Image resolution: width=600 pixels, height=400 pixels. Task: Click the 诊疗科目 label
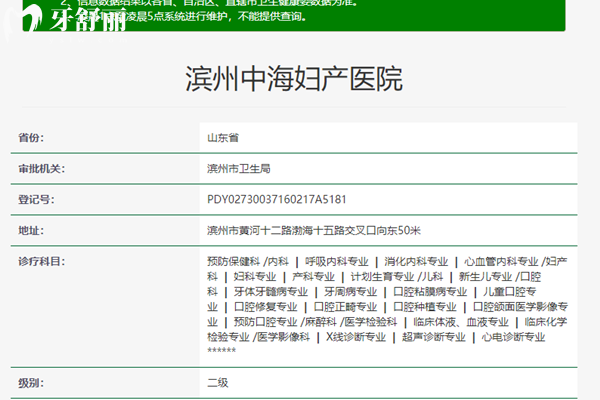click(41, 261)
